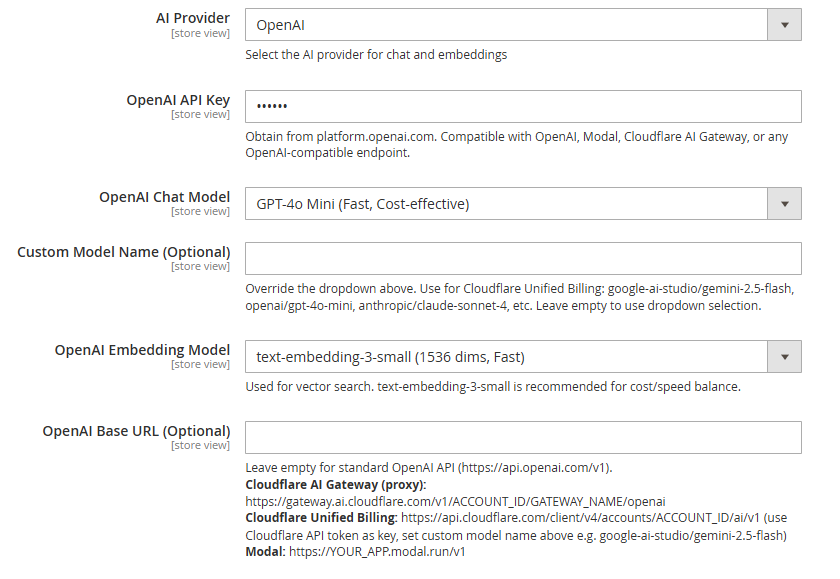Click store view scope under AI Provider
The width and height of the screenshot is (840, 579).
200,33
